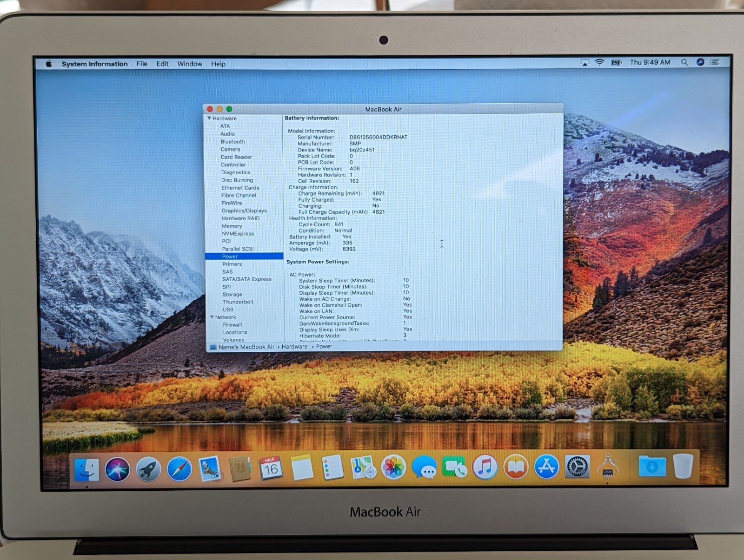Open the File menu
Viewport: 744px width, 560px height.
pyautogui.click(x=142, y=64)
